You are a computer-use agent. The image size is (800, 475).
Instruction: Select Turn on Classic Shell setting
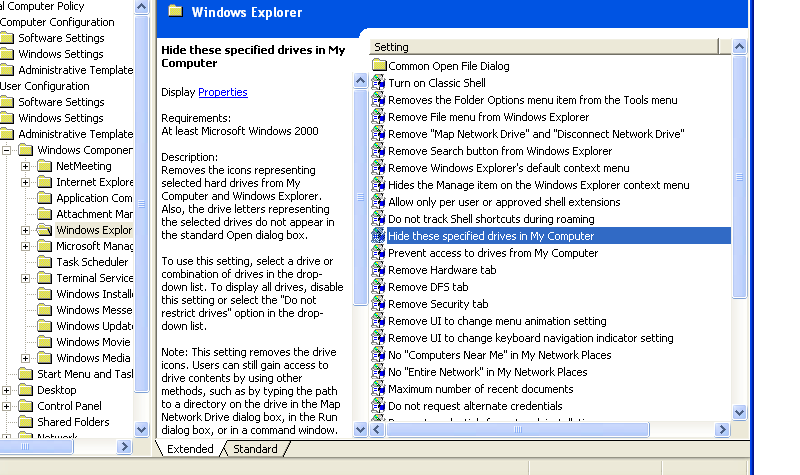coord(437,83)
